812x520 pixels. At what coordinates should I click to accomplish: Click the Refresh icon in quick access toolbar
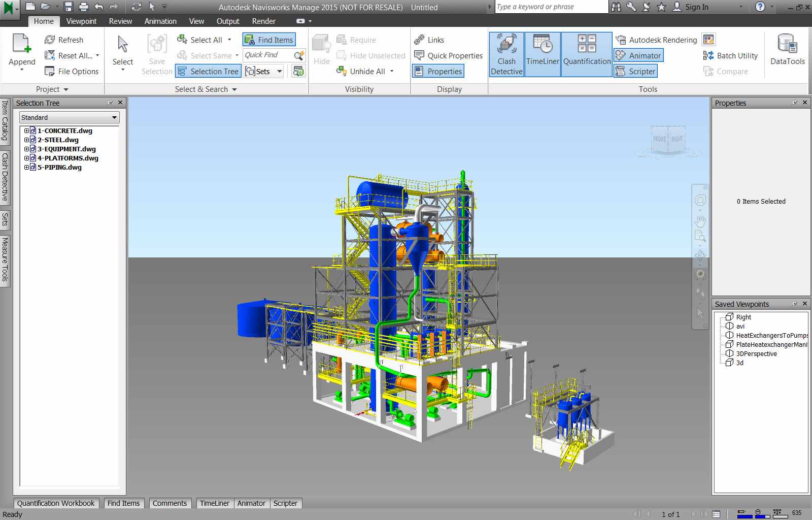(x=136, y=7)
